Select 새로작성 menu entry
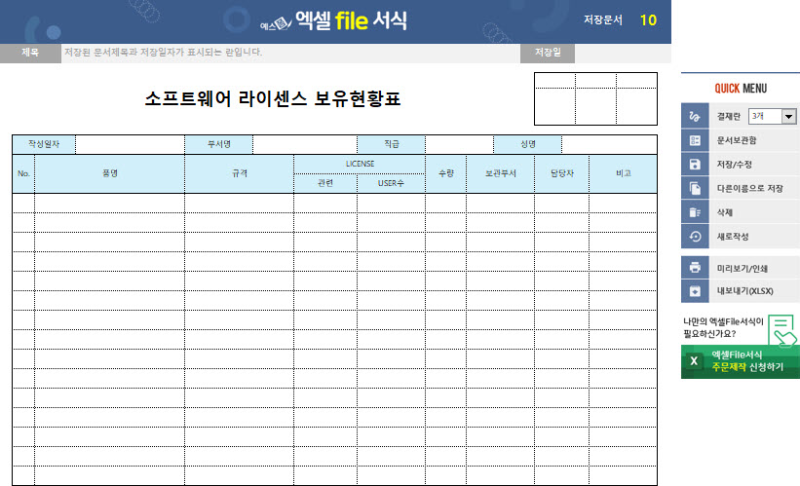Screen dimensions: 800x486 pyautogui.click(x=732, y=236)
